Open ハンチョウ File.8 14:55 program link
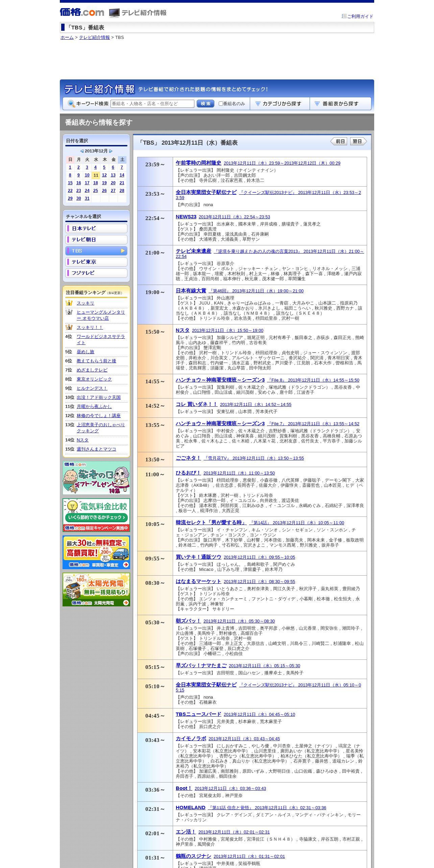The width and height of the screenshot is (434, 868). pyautogui.click(x=220, y=380)
